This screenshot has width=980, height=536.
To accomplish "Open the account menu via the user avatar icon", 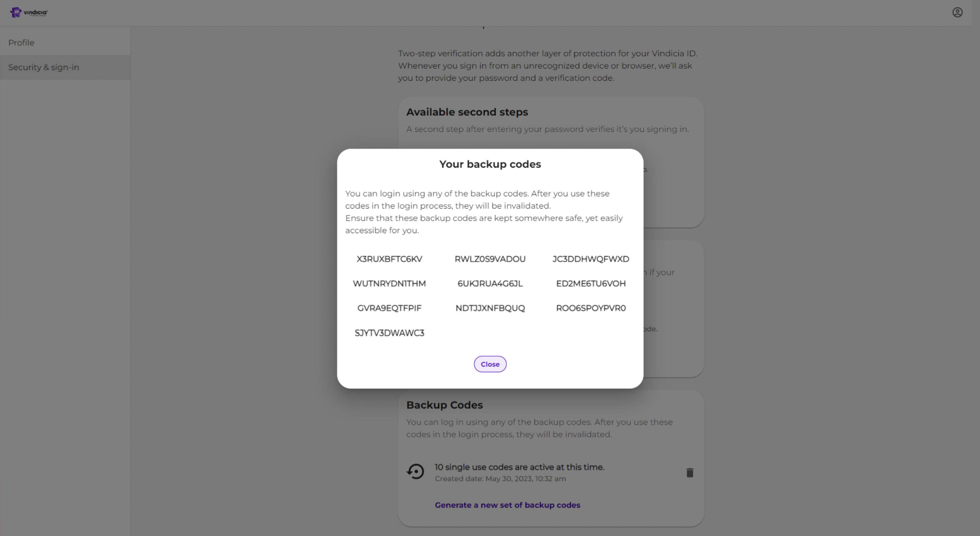I will [958, 12].
